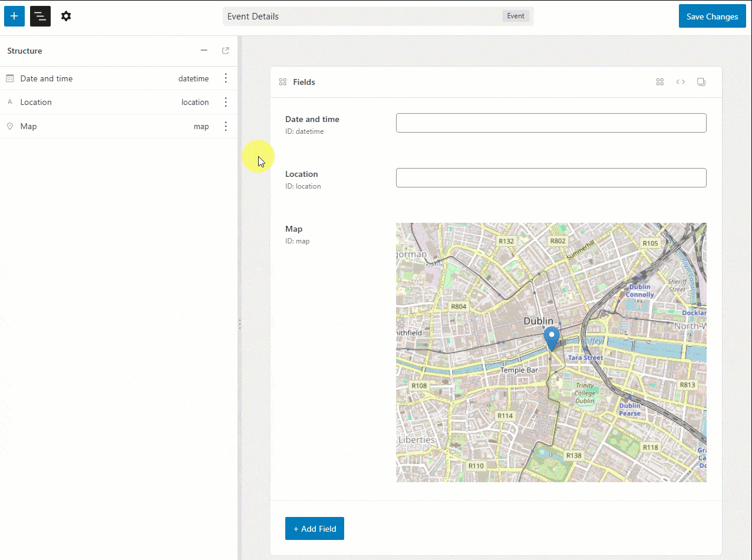Show the Fields code view
752x560 pixels.
[x=680, y=82]
